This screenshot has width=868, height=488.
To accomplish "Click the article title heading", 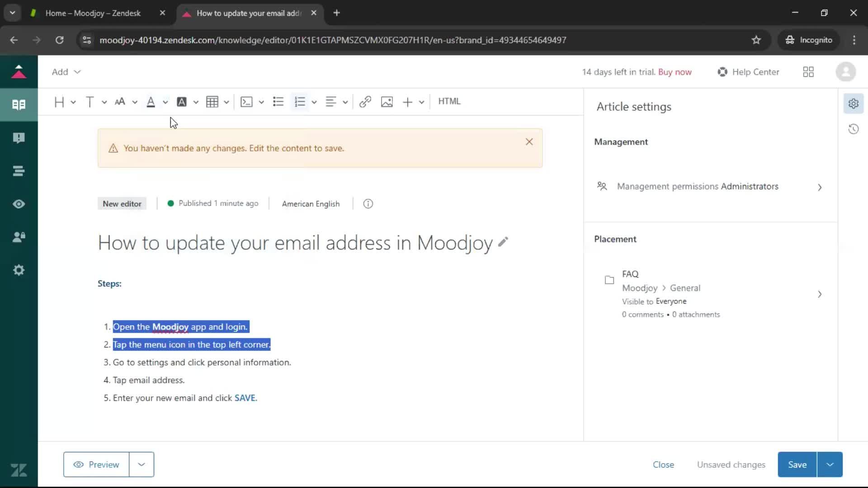I will 295,243.
